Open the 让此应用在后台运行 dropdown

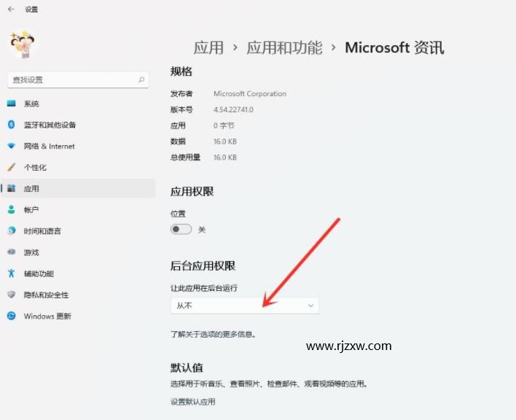point(244,306)
